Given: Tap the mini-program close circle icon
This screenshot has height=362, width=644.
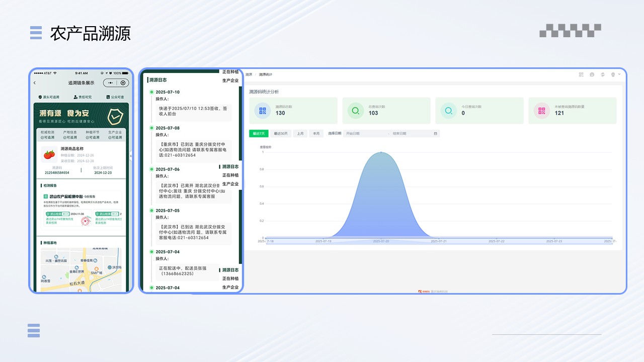Looking at the screenshot, I should click(x=123, y=83).
